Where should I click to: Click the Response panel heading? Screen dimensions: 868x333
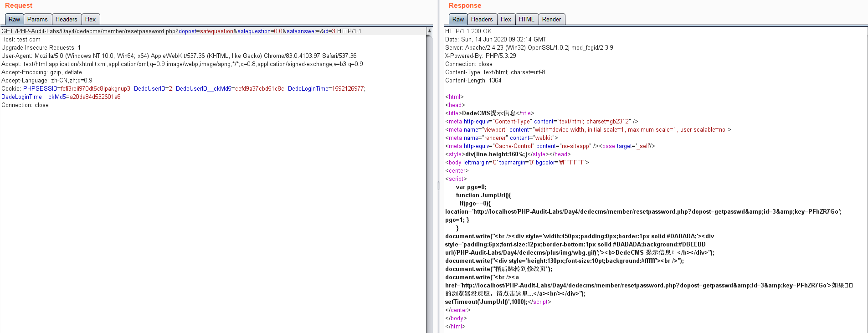465,5
